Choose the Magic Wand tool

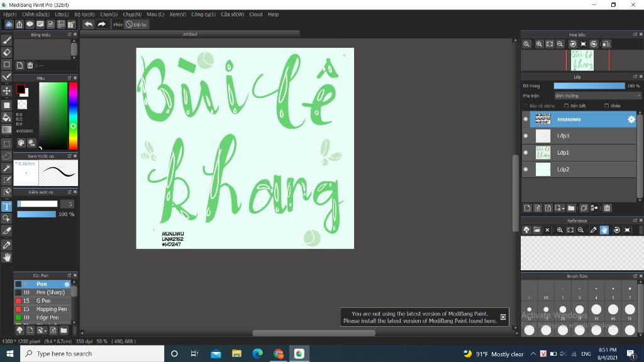[6, 168]
